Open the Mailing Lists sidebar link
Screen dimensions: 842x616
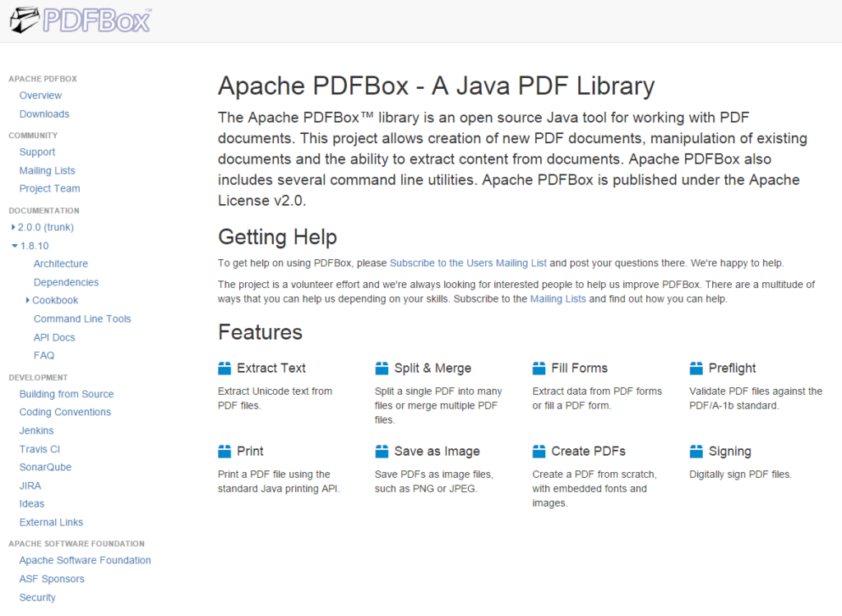pos(47,171)
